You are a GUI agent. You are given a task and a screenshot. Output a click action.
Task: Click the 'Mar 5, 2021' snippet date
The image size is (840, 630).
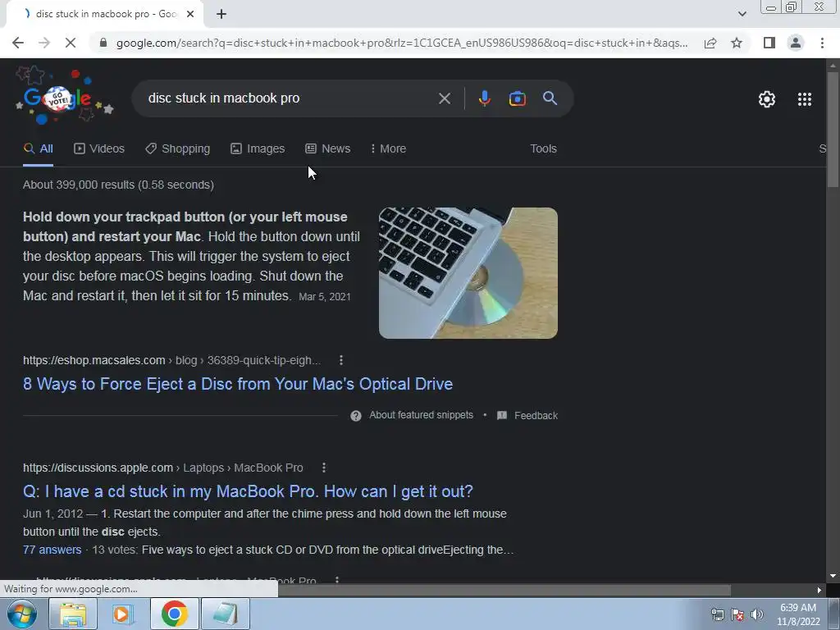(325, 297)
